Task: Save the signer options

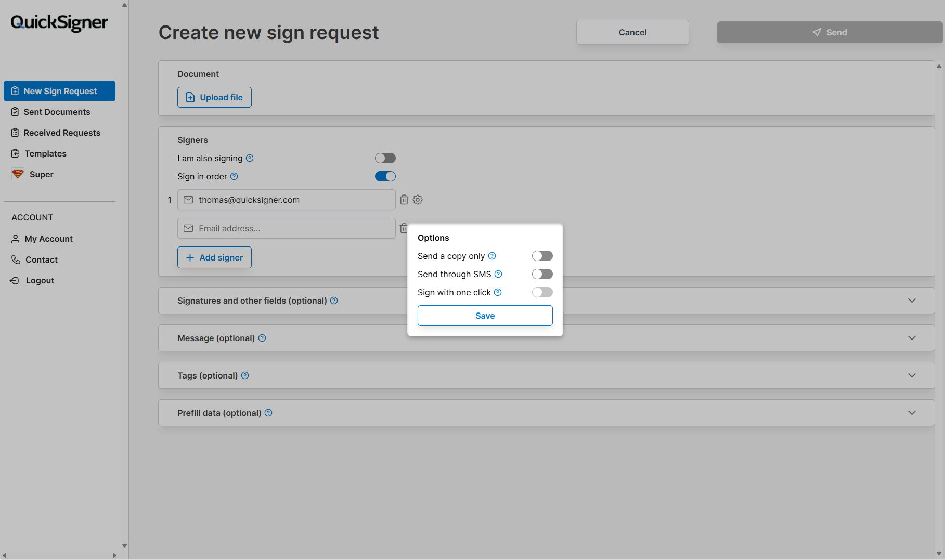Action: (484, 315)
